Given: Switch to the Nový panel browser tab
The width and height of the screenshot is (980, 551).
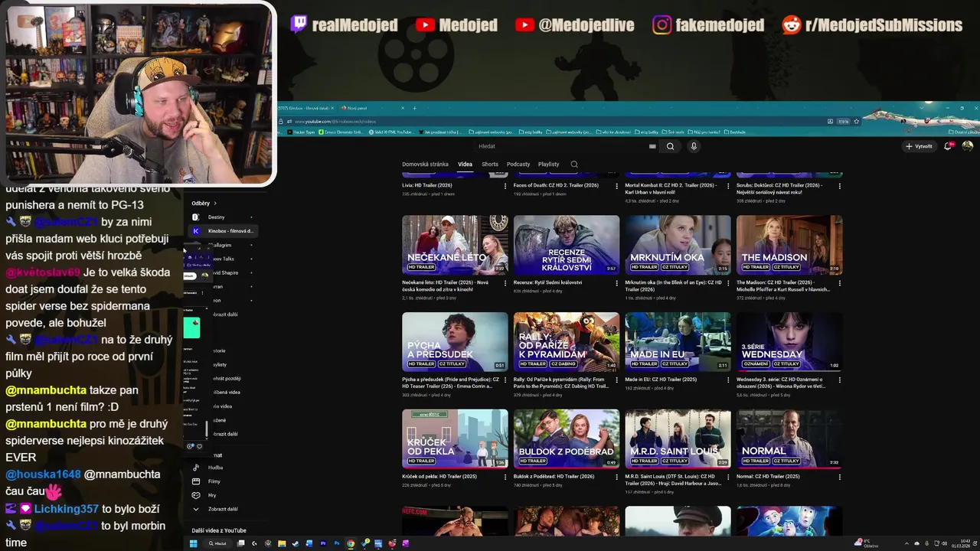Looking at the screenshot, I should [x=371, y=108].
